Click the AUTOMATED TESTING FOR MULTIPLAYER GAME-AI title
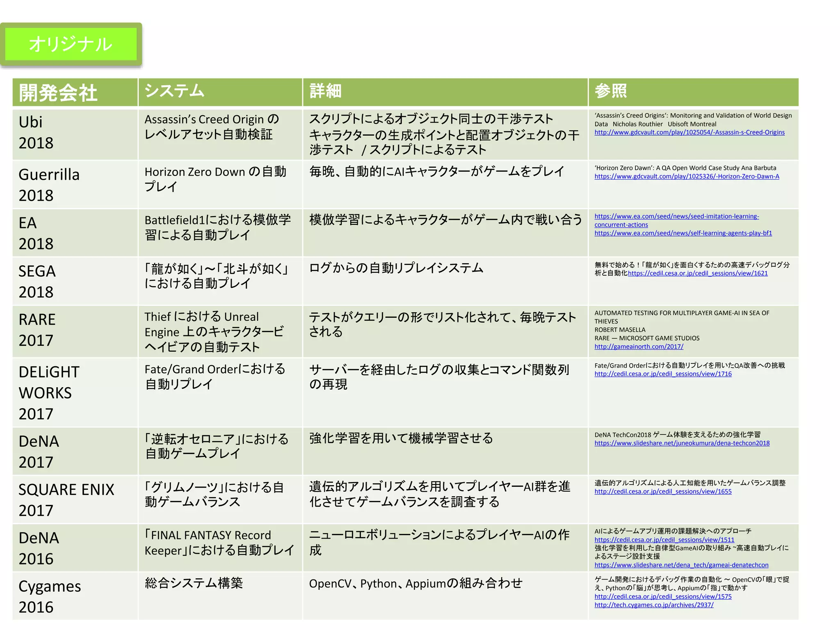 682,317
